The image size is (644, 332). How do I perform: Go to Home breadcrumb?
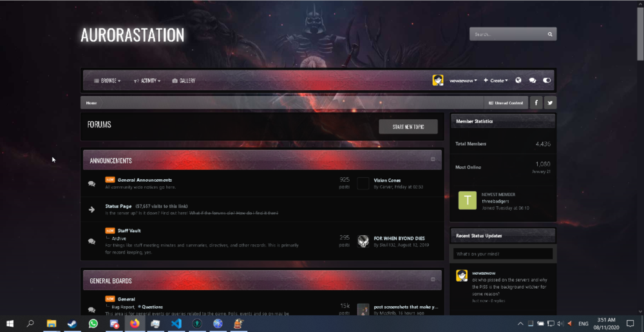pos(91,103)
